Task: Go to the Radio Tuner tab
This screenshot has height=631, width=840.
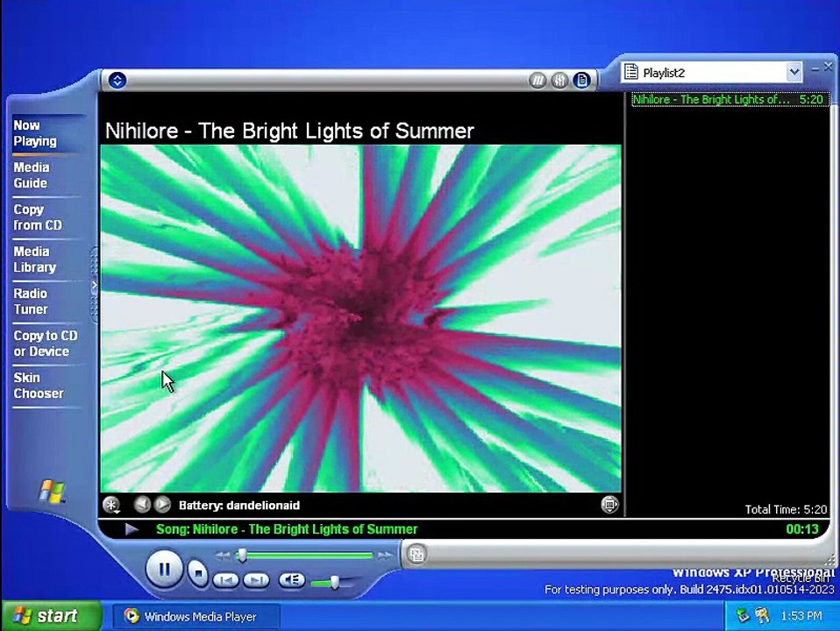Action: (31, 301)
